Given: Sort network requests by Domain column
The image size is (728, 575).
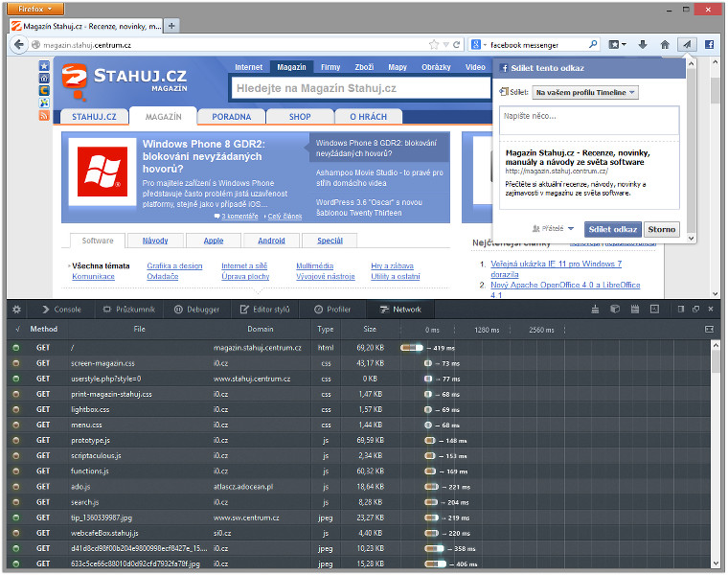Looking at the screenshot, I should 261,330.
